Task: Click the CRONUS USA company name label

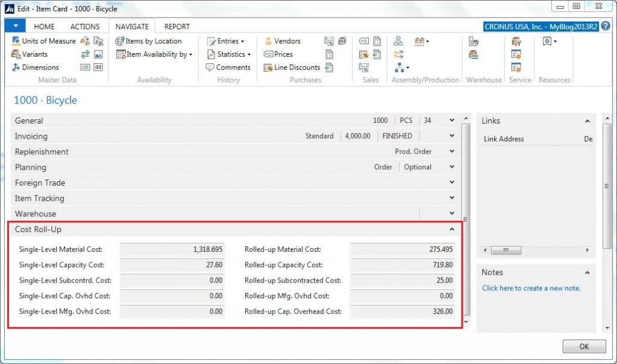Action: pos(540,27)
